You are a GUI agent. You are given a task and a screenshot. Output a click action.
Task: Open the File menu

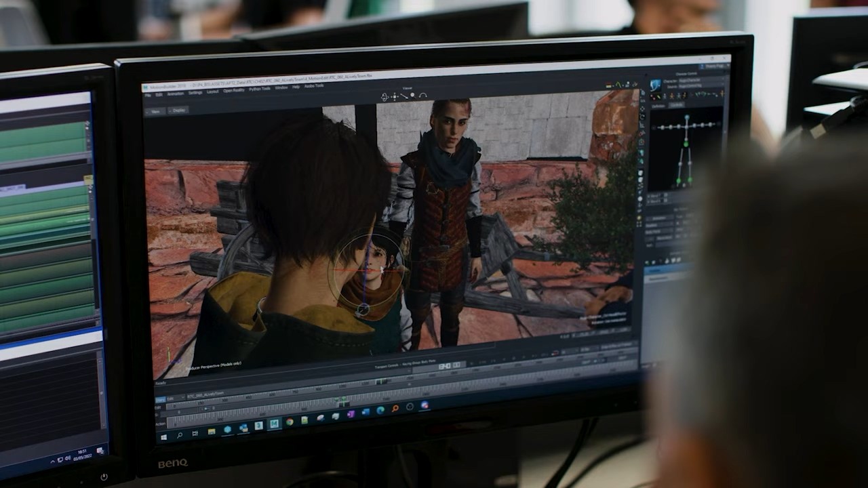point(148,95)
